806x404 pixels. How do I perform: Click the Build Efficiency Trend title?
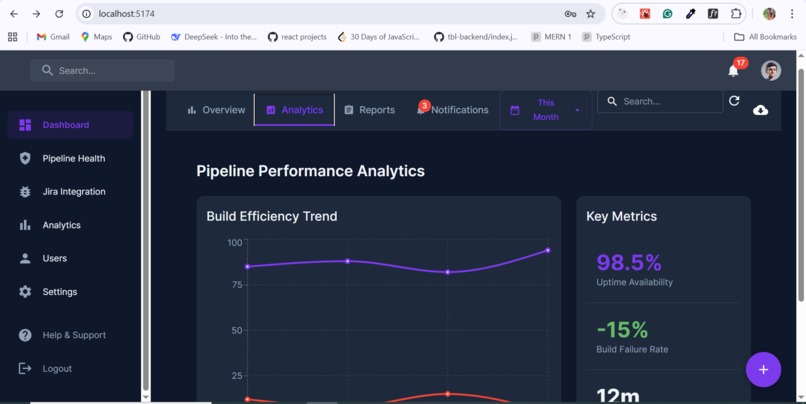[271, 216]
